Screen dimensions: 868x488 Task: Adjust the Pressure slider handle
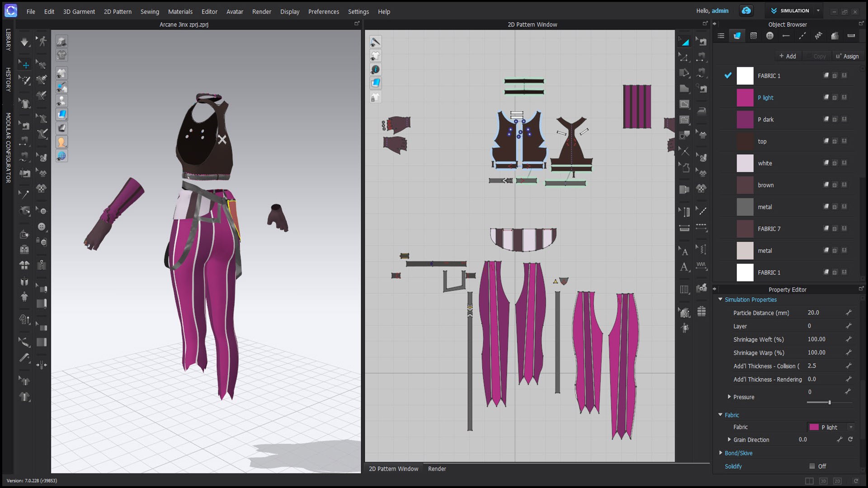pyautogui.click(x=829, y=402)
